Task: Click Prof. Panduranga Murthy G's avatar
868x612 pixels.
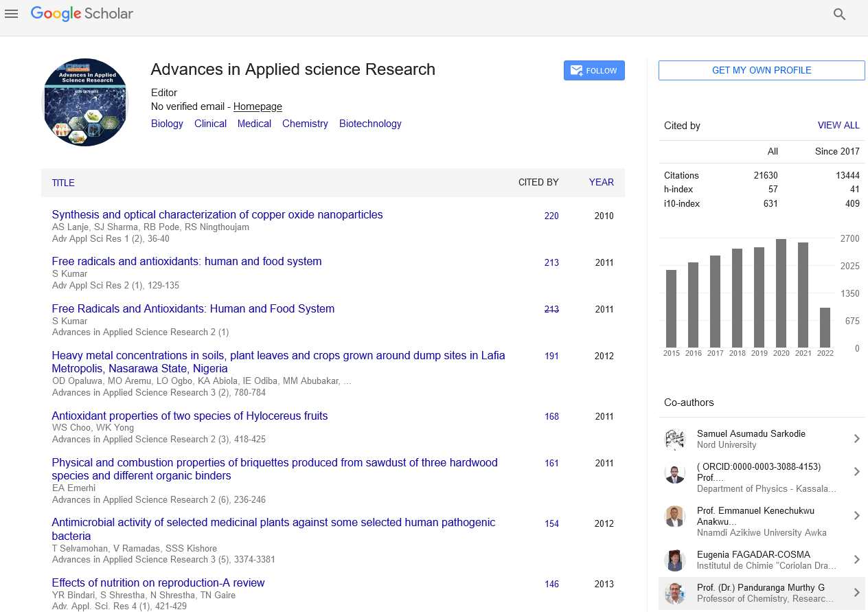Action: click(675, 593)
